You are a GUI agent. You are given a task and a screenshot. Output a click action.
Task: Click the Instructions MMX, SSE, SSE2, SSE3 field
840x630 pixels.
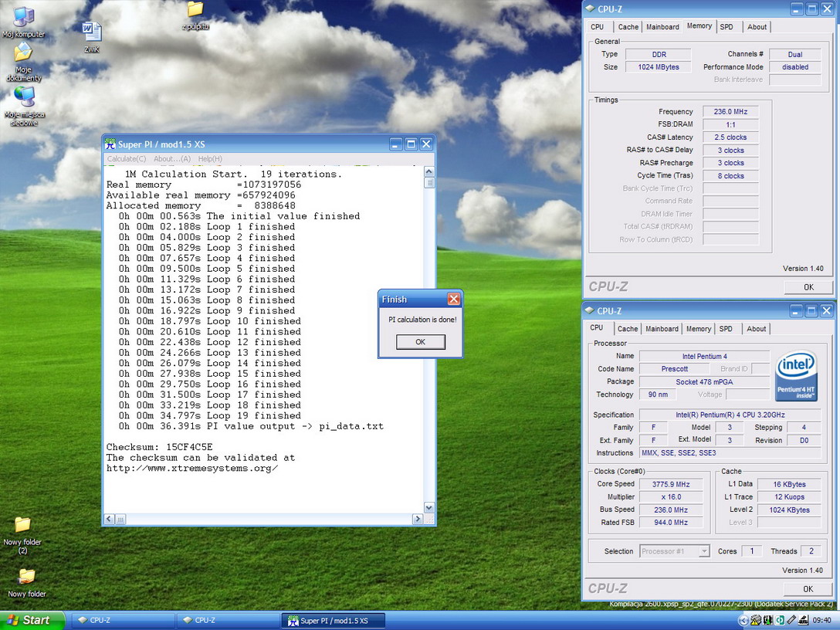point(730,452)
